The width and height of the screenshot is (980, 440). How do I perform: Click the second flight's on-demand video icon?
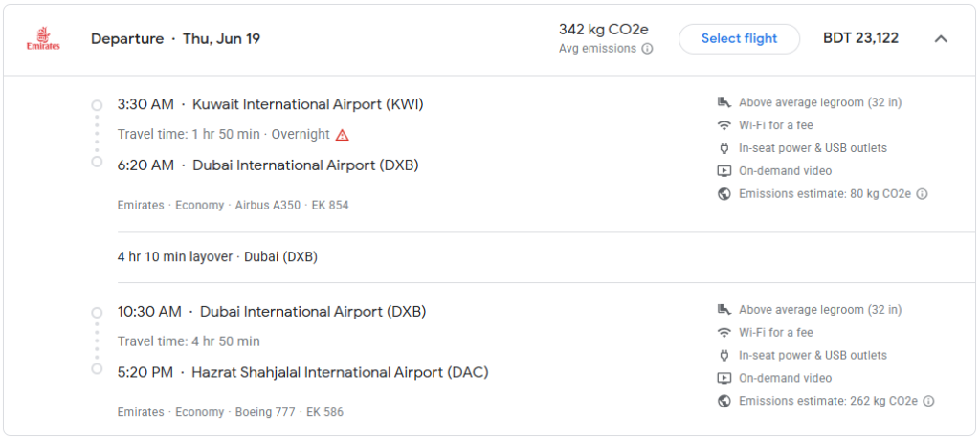click(724, 379)
